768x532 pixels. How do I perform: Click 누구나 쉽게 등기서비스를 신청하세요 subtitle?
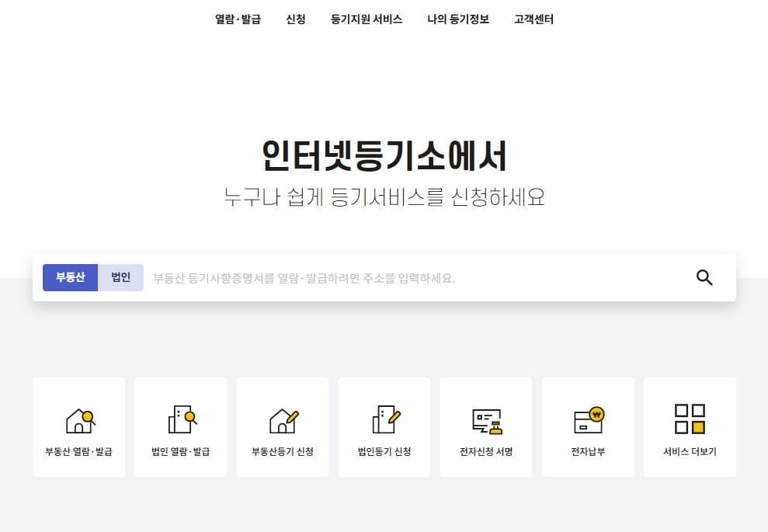pyautogui.click(x=384, y=197)
